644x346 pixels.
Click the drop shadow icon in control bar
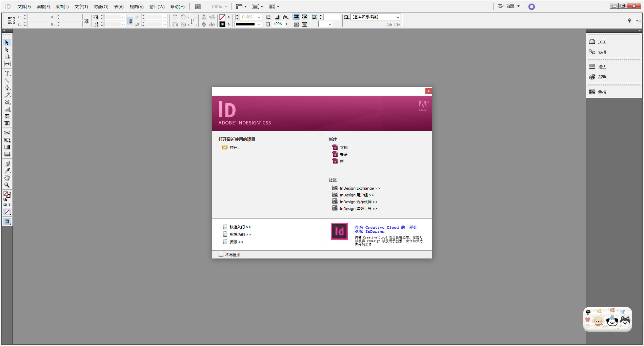point(277,17)
